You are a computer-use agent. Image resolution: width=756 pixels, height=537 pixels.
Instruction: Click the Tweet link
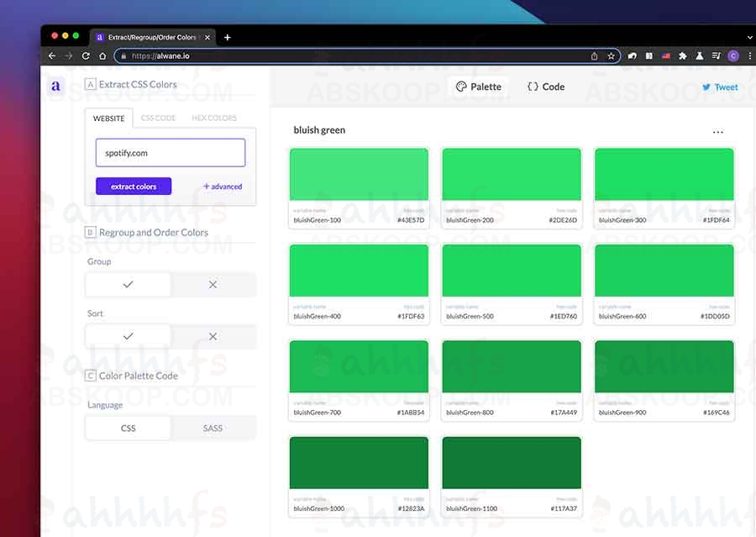pyautogui.click(x=720, y=87)
